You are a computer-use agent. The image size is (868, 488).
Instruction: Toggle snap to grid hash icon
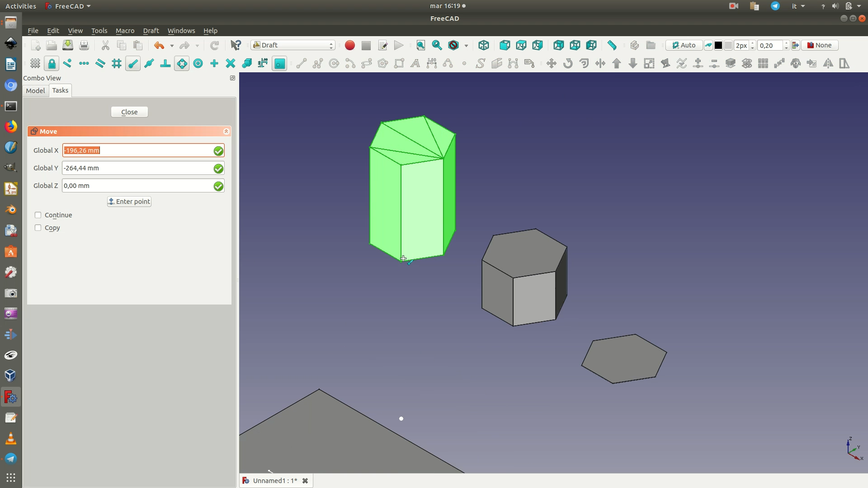point(117,64)
